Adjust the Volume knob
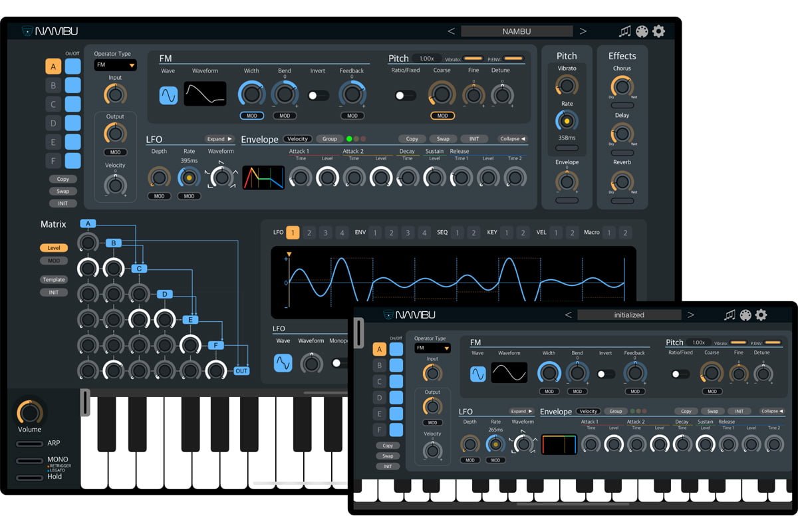 click(29, 412)
